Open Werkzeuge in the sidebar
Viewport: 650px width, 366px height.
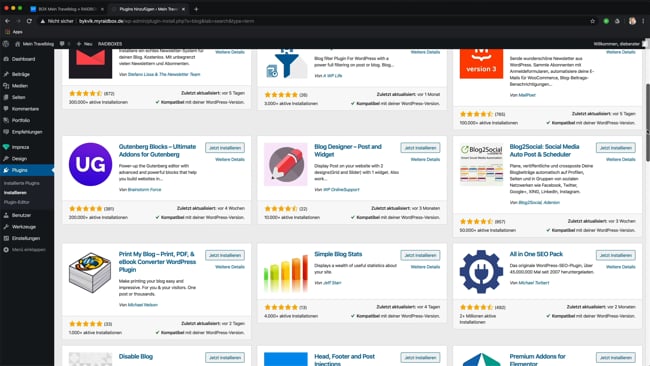[x=24, y=227]
